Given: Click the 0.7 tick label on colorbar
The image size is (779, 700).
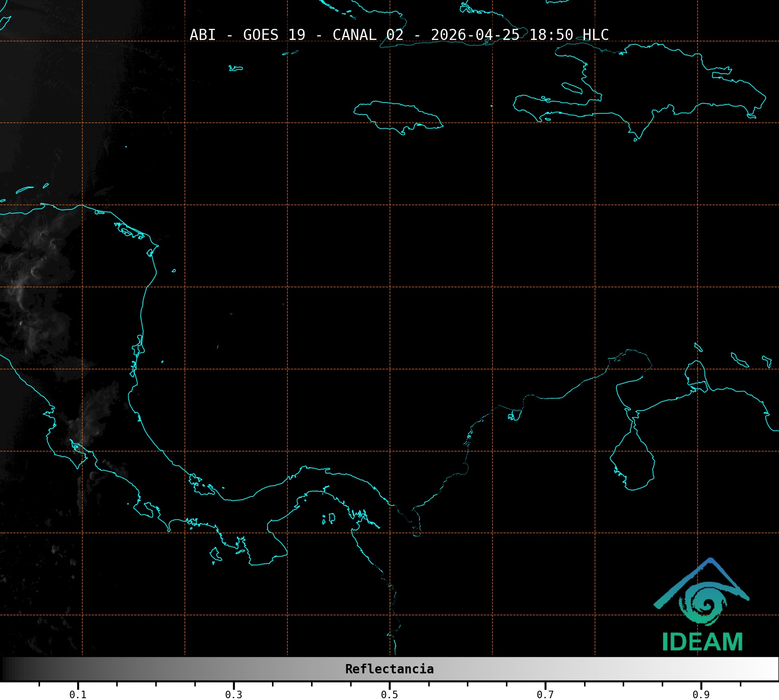Looking at the screenshot, I should [x=545, y=693].
